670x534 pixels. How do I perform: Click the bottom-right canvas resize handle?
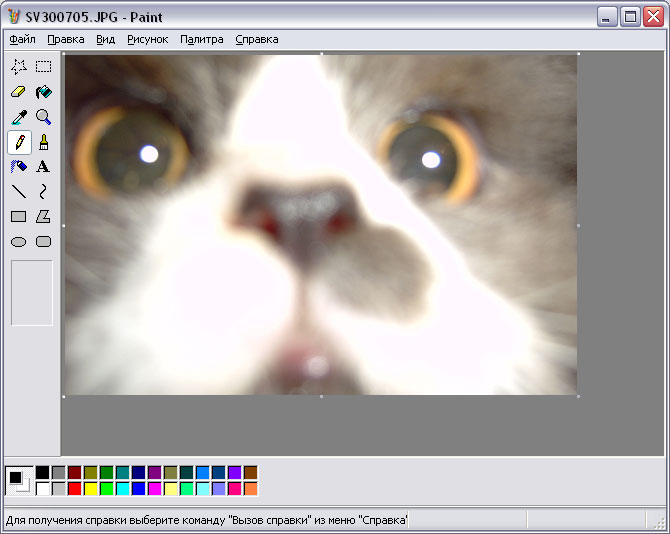tap(579, 397)
